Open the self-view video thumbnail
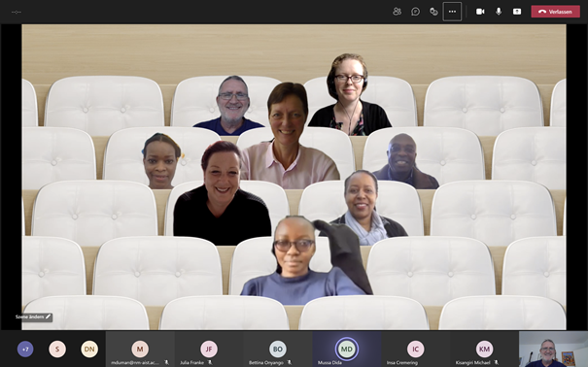 tap(554, 349)
